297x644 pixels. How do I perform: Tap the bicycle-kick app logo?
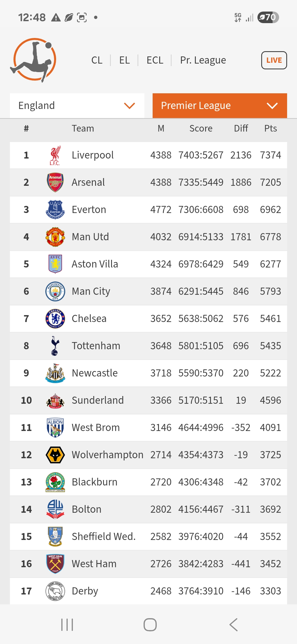coord(34,60)
